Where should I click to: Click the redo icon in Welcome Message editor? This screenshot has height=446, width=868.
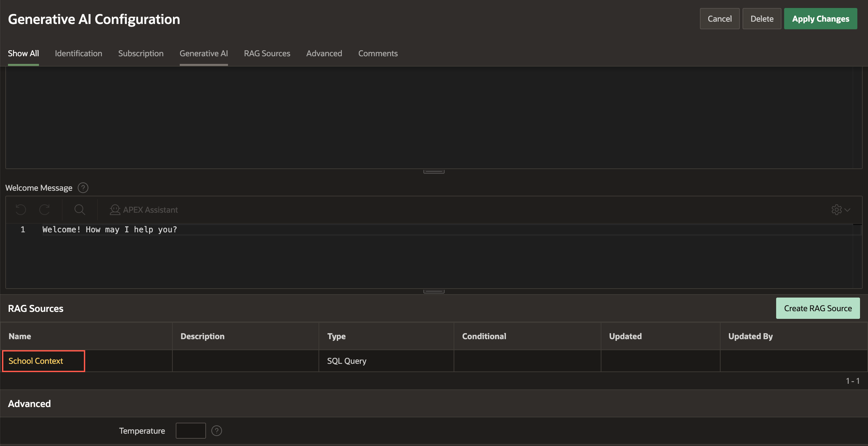45,210
